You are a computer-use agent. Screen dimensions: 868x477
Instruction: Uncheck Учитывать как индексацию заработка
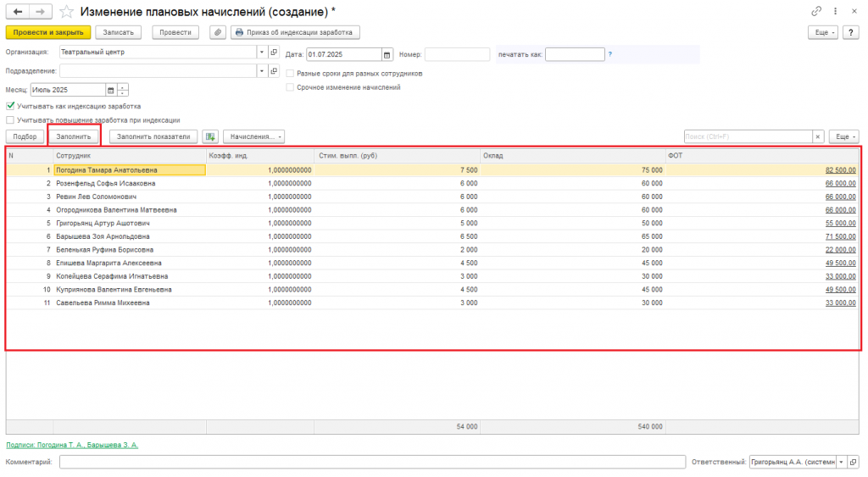point(10,106)
